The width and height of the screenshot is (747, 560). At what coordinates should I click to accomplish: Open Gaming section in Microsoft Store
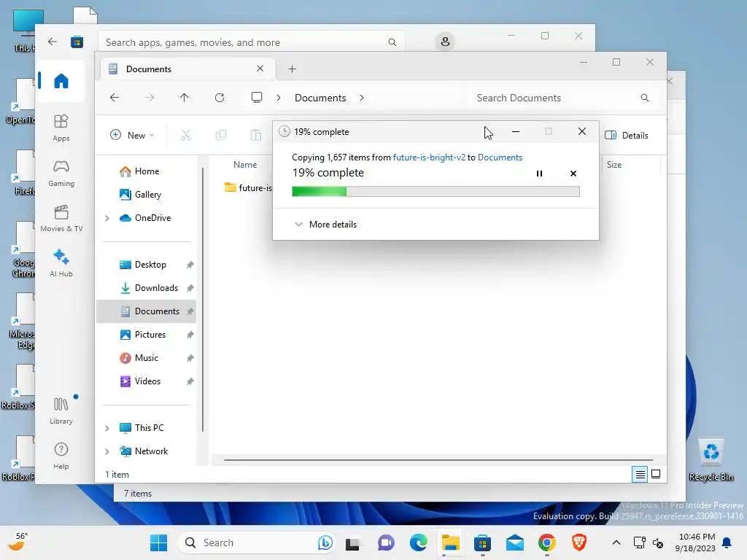pyautogui.click(x=61, y=173)
